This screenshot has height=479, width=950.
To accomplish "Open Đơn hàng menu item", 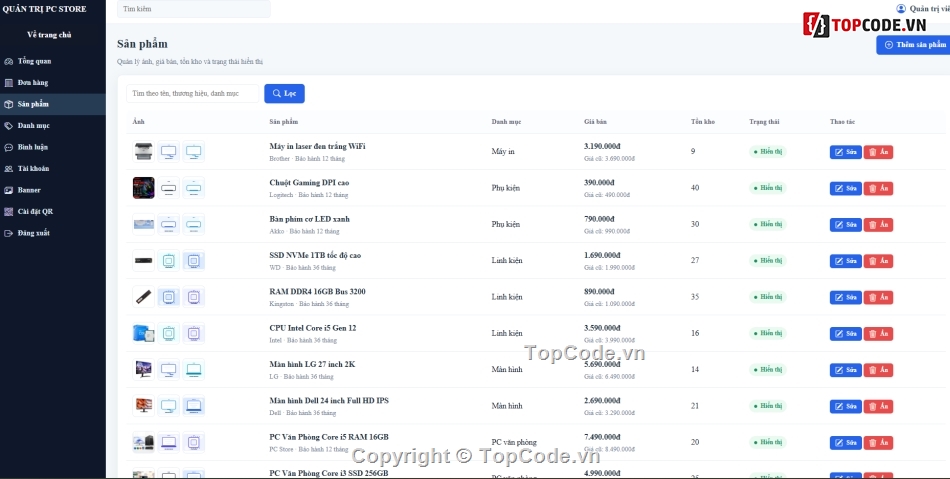I will point(53,83).
